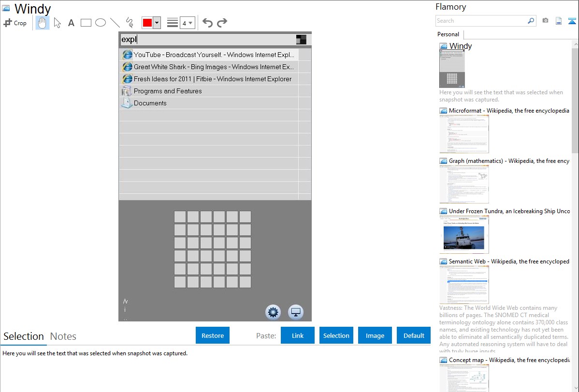Click the Programs and Features icon
The image size is (579, 392).
(x=127, y=91)
